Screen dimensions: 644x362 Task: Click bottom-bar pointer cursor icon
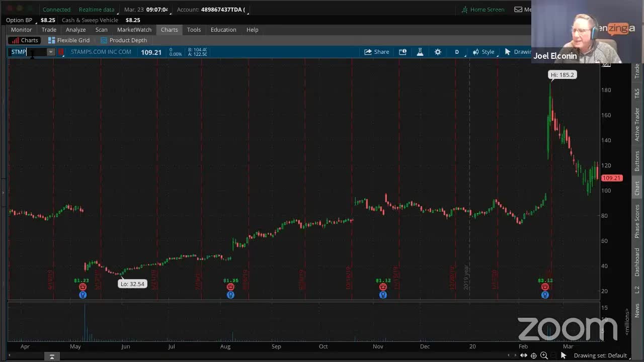[x=563, y=355]
